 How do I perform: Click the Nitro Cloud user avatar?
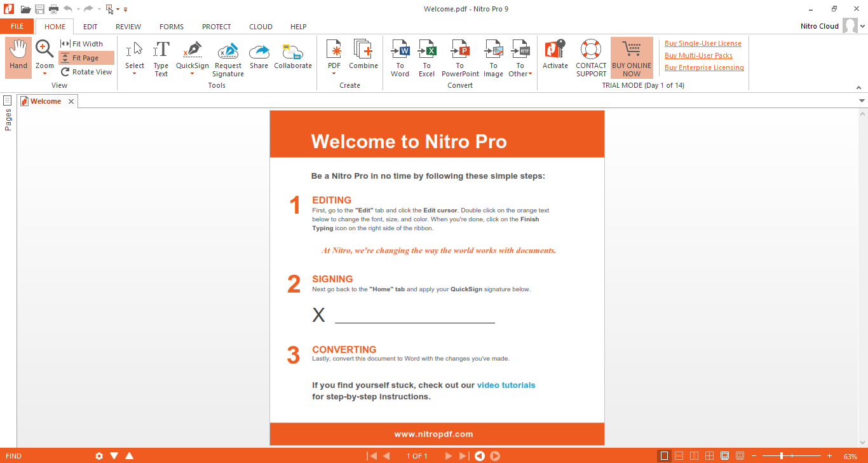point(850,26)
